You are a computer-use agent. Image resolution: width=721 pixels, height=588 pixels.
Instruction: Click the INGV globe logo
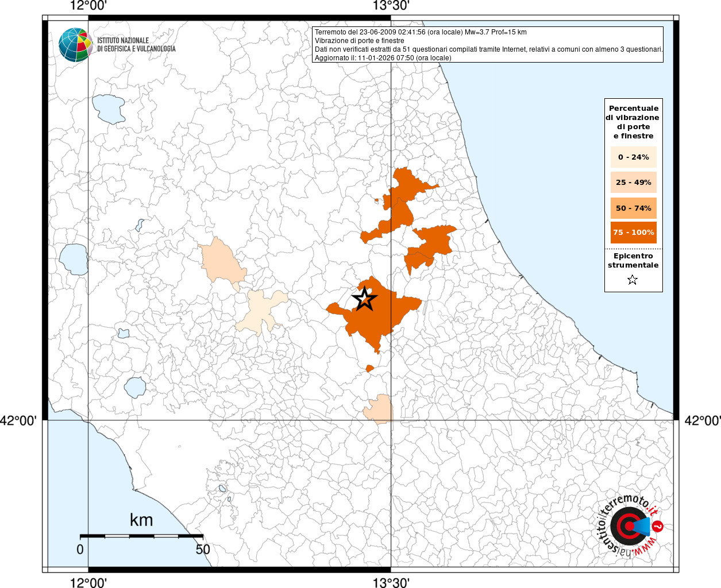click(x=76, y=45)
